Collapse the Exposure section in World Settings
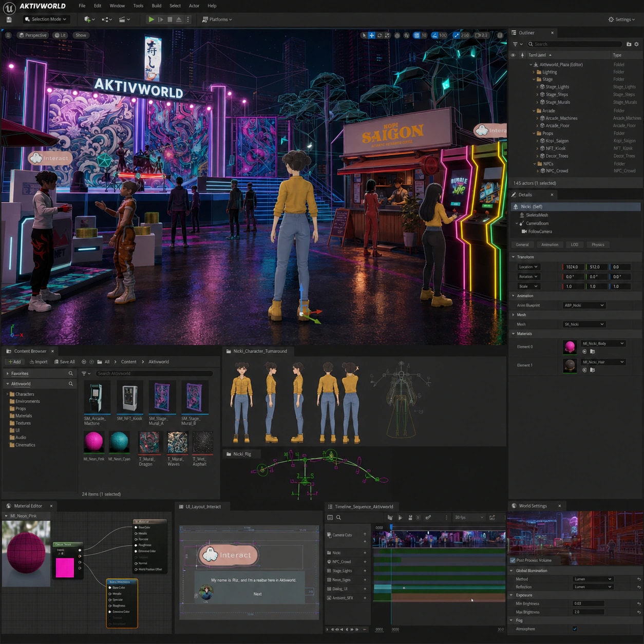 click(512, 596)
